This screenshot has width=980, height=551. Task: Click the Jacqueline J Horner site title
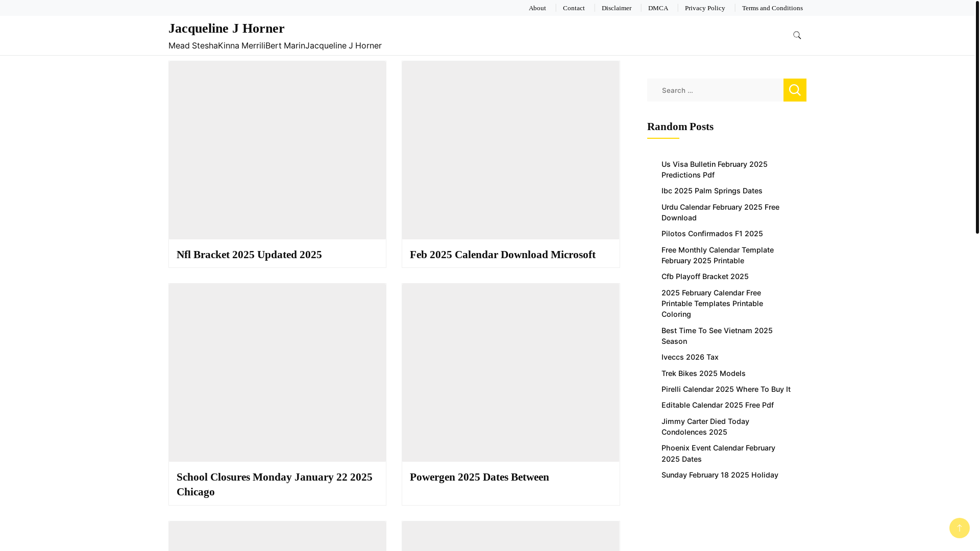[x=226, y=29]
